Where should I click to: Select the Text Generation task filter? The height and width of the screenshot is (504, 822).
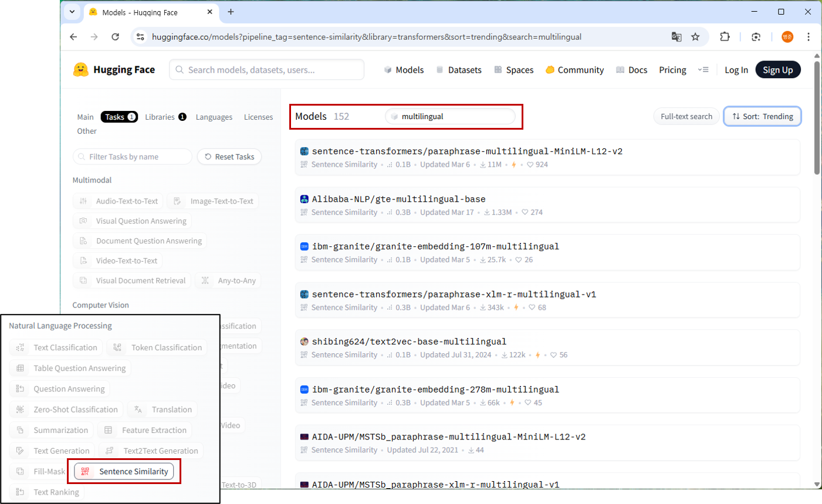coord(52,451)
